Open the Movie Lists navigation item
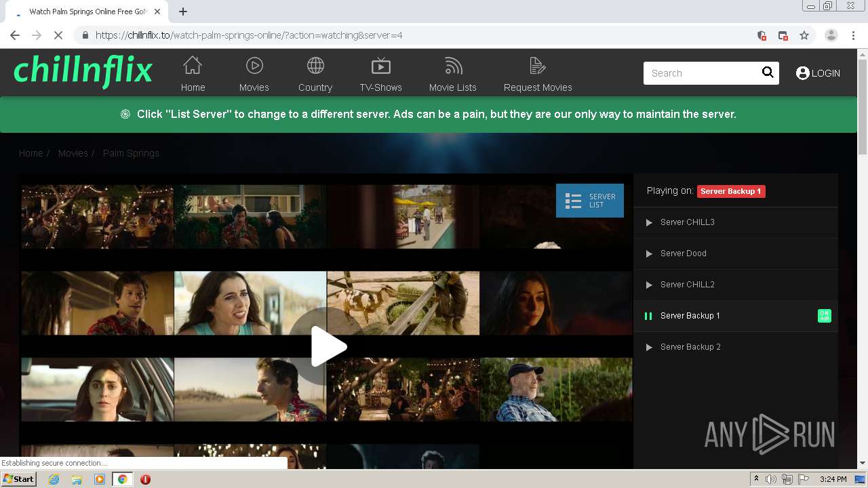 click(453, 74)
